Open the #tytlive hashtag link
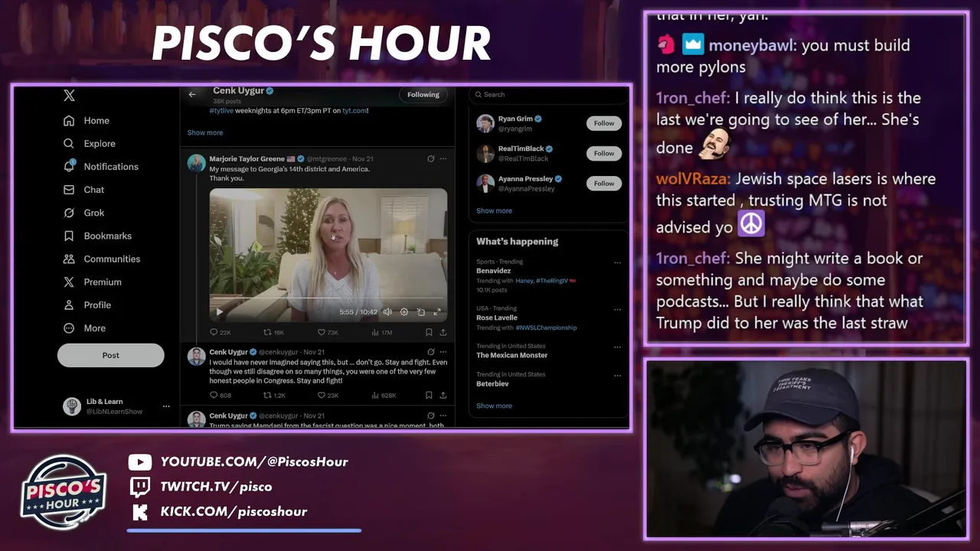The height and width of the screenshot is (551, 980). 221,110
